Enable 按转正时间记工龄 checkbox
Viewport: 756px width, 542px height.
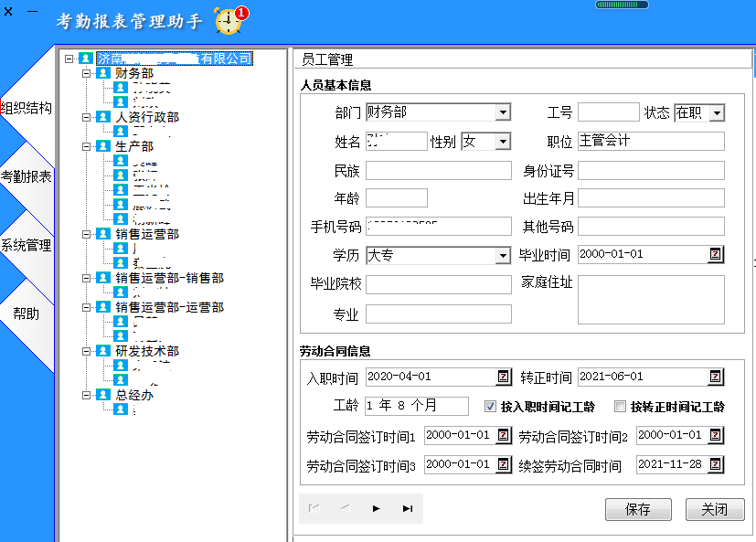(x=620, y=407)
